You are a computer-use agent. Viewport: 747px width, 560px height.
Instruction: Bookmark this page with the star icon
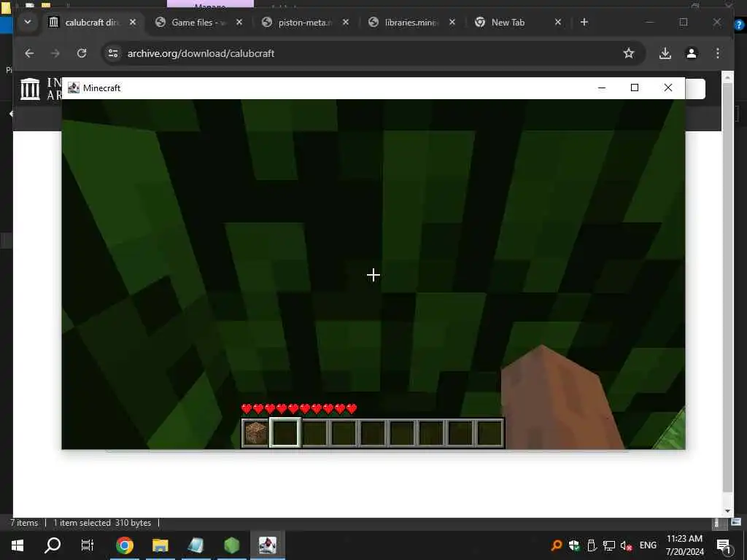click(628, 53)
